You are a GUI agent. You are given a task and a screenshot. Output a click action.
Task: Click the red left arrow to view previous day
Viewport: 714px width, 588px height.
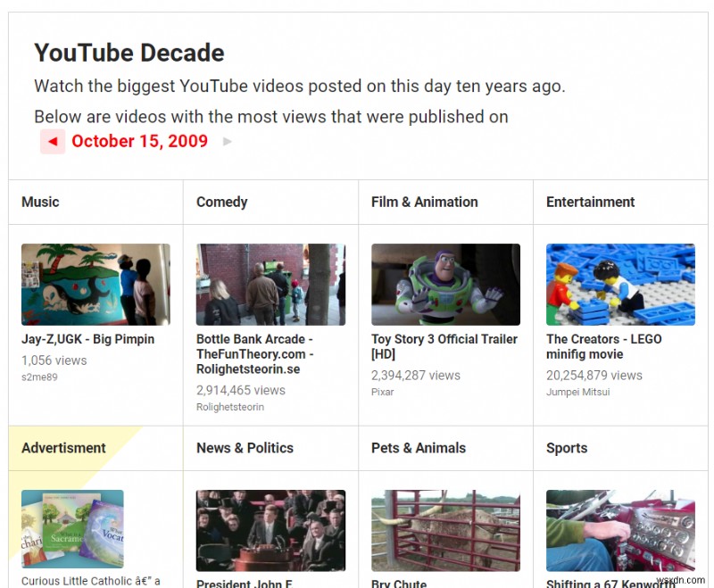(52, 141)
